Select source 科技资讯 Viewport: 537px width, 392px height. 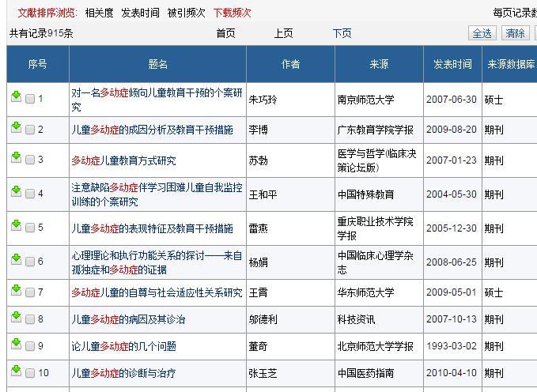pyautogui.click(x=356, y=319)
